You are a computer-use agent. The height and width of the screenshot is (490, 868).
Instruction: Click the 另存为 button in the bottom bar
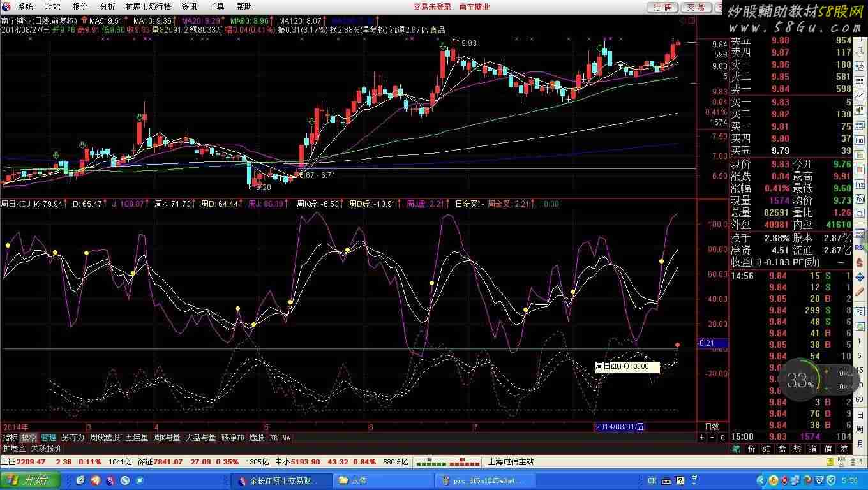[73, 438]
